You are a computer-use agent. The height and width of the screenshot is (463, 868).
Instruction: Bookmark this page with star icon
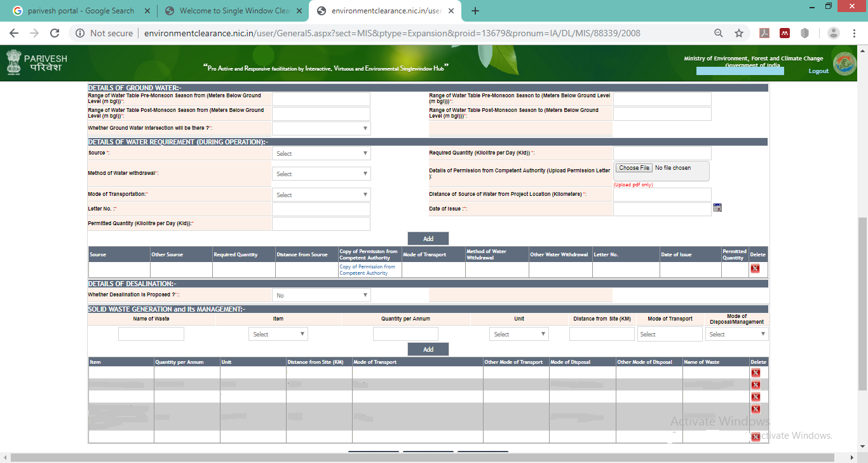click(x=739, y=33)
